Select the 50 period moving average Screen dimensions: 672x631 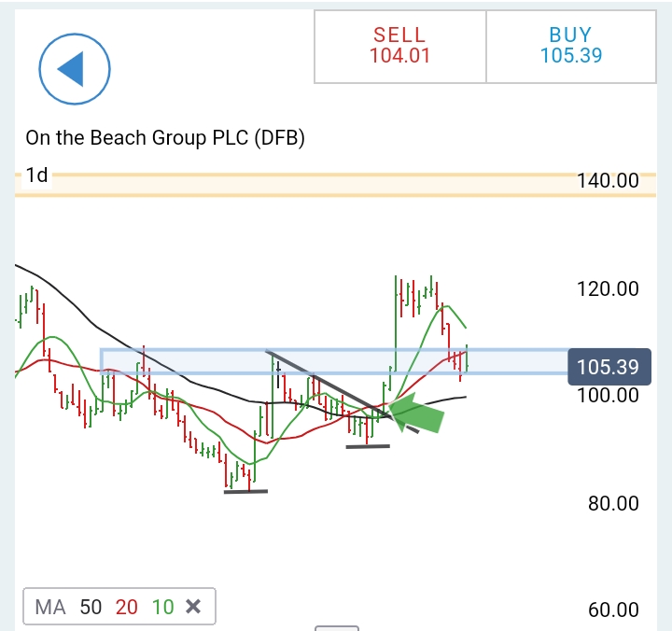[91, 607]
